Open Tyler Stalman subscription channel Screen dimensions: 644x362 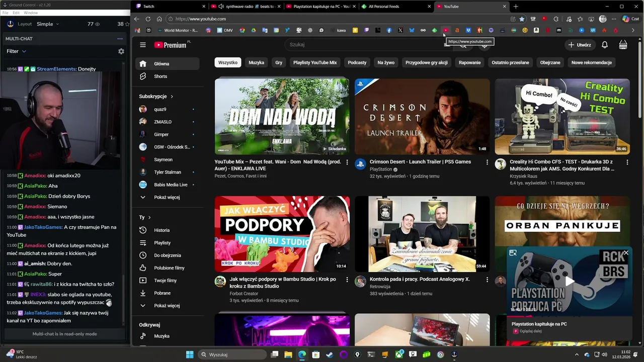tap(167, 172)
